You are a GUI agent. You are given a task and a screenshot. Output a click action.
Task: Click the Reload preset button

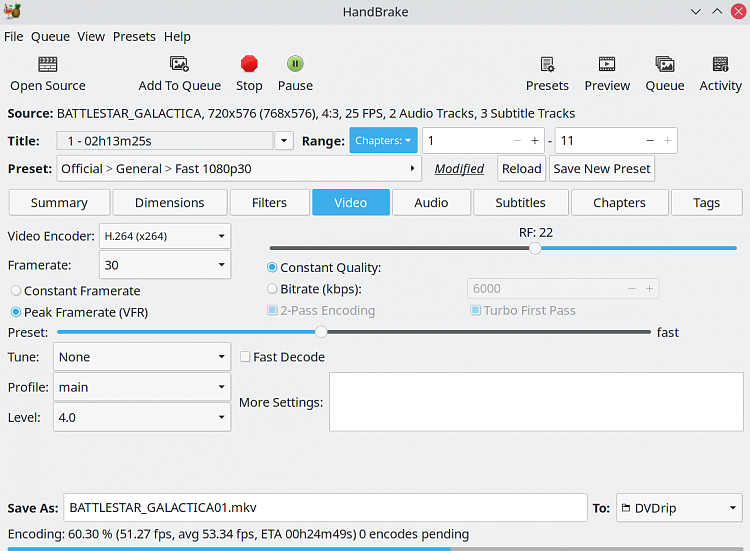click(x=521, y=169)
